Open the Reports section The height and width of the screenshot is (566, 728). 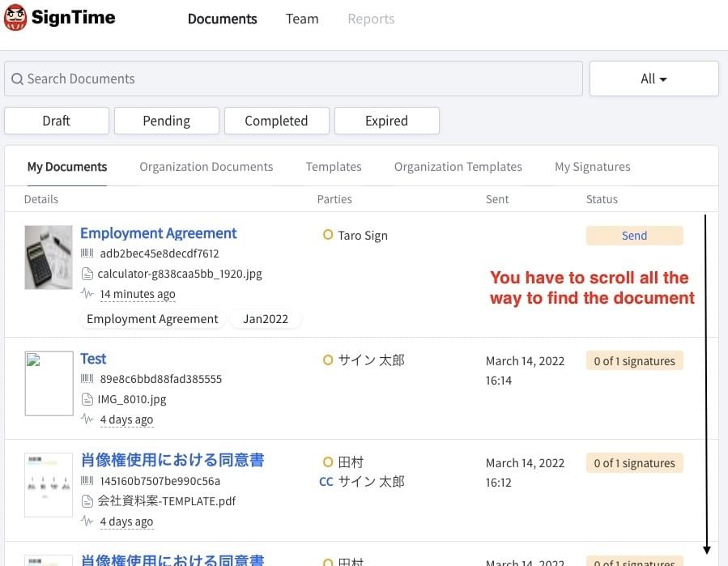point(371,19)
